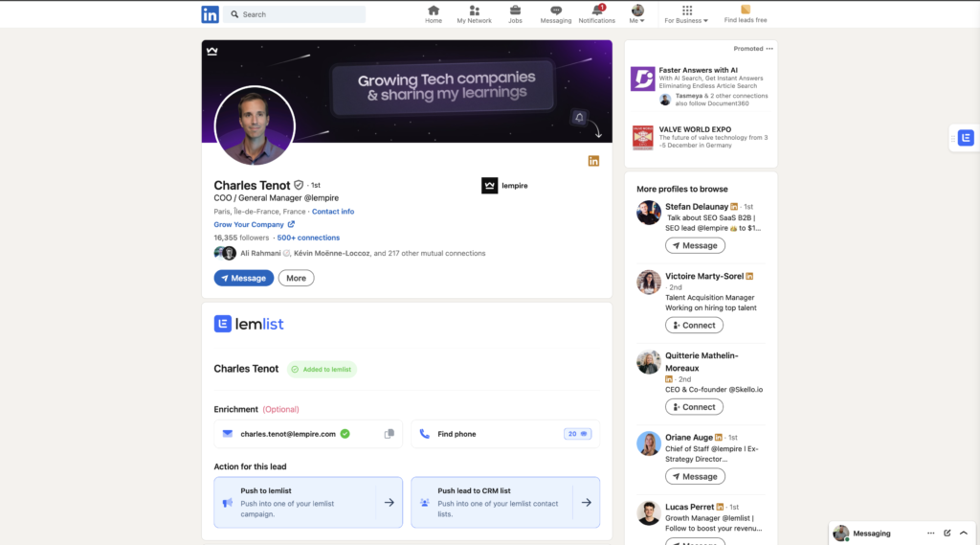Open Contact info link
Screen dimensions: 980x545
[333, 212]
